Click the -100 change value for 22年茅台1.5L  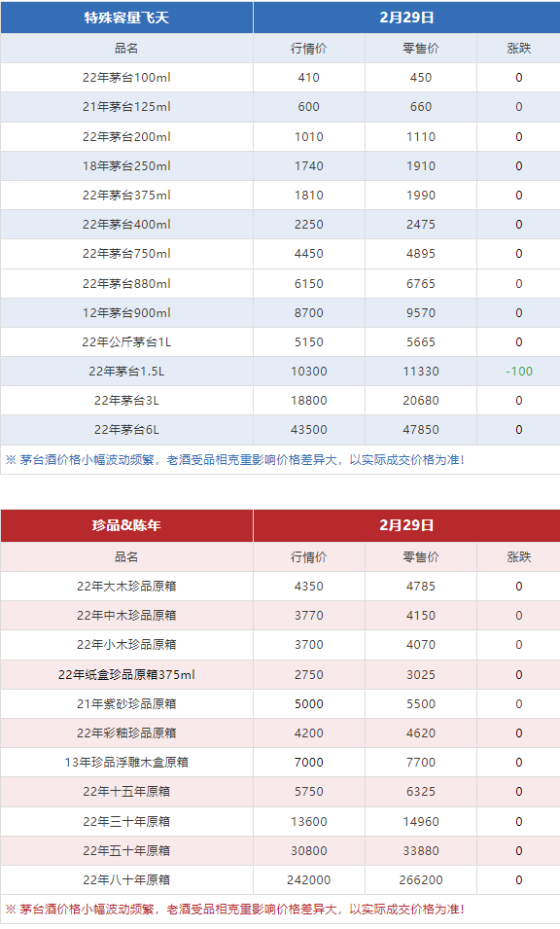[x=519, y=372]
